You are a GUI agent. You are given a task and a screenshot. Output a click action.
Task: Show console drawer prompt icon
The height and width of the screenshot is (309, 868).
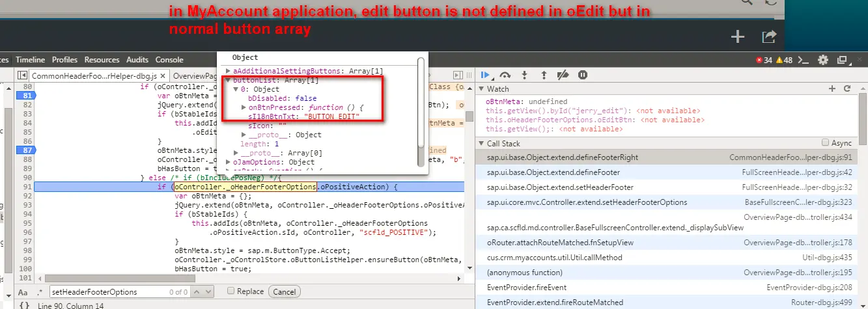804,60
